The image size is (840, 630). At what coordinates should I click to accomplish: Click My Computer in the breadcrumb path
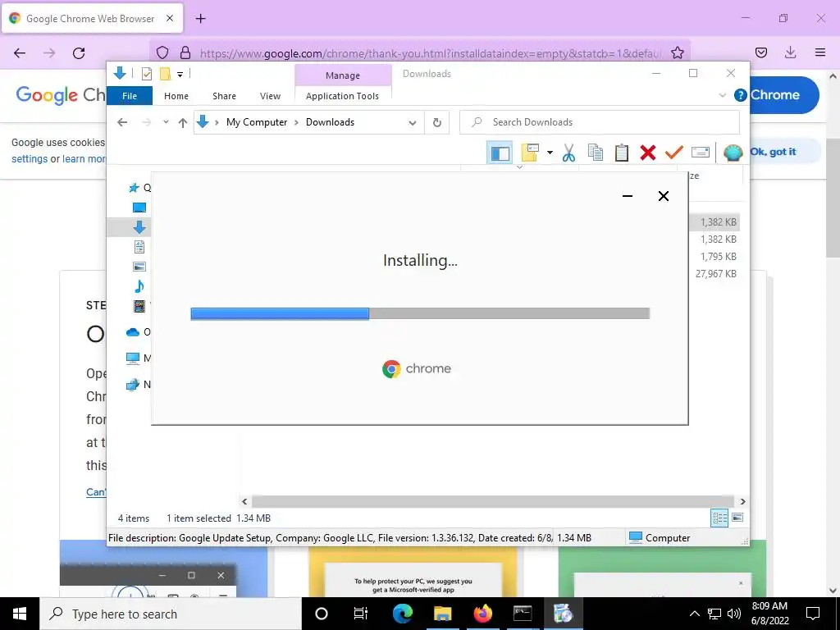coord(257,122)
